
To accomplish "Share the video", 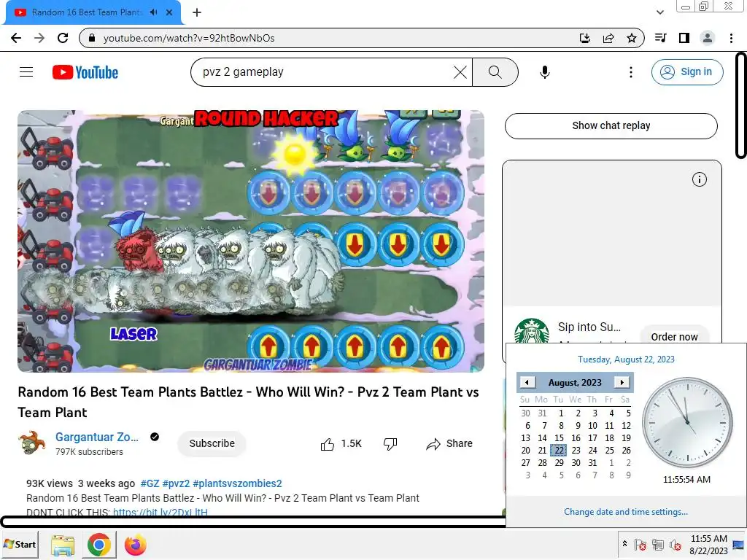I will (x=449, y=444).
